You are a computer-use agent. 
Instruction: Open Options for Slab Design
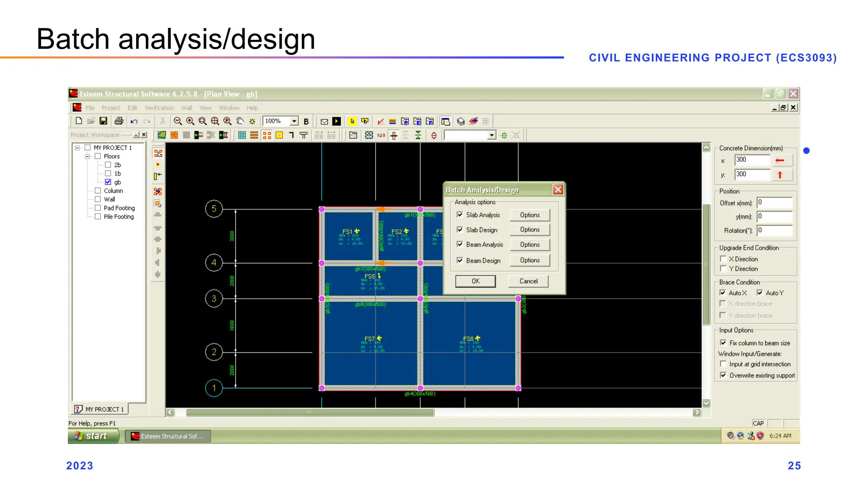[530, 230]
